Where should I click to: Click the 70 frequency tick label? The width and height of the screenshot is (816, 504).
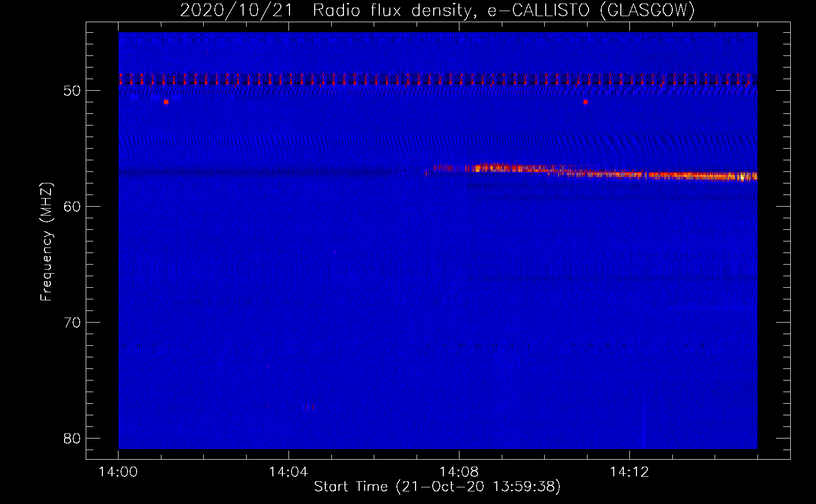73,323
